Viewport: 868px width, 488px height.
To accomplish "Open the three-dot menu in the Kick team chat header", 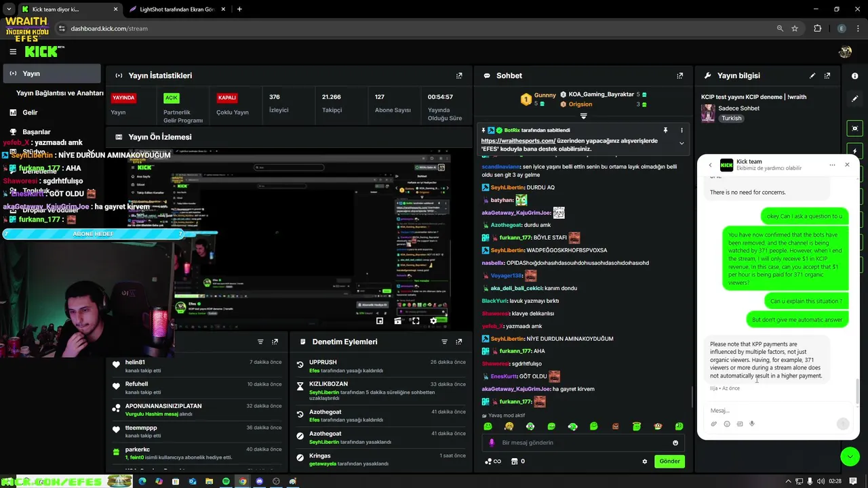I will point(832,165).
